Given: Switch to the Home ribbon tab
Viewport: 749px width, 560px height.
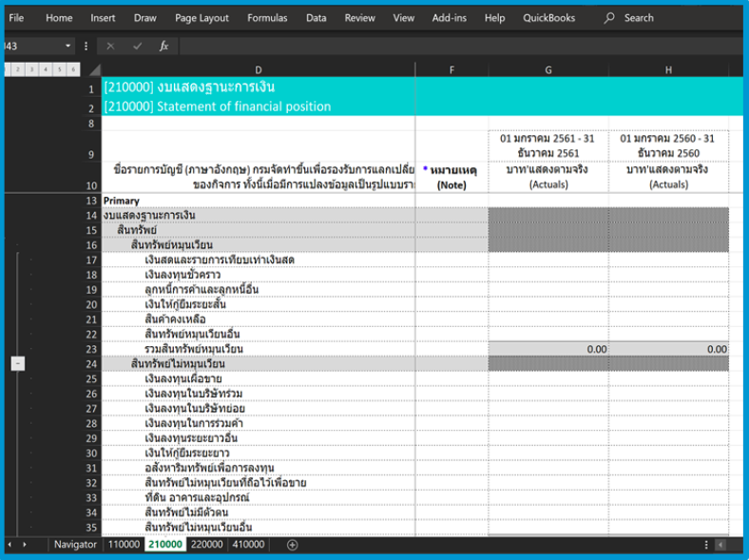Looking at the screenshot, I should coord(59,18).
